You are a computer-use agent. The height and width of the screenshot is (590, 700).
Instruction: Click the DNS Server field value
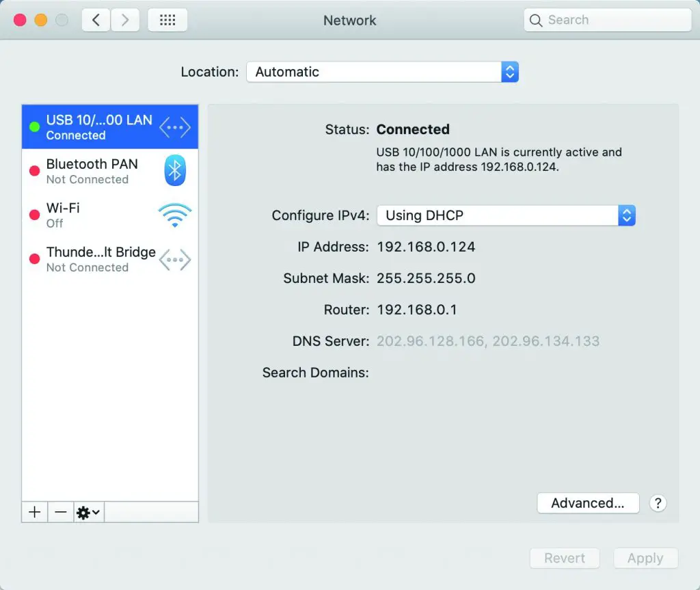point(488,341)
